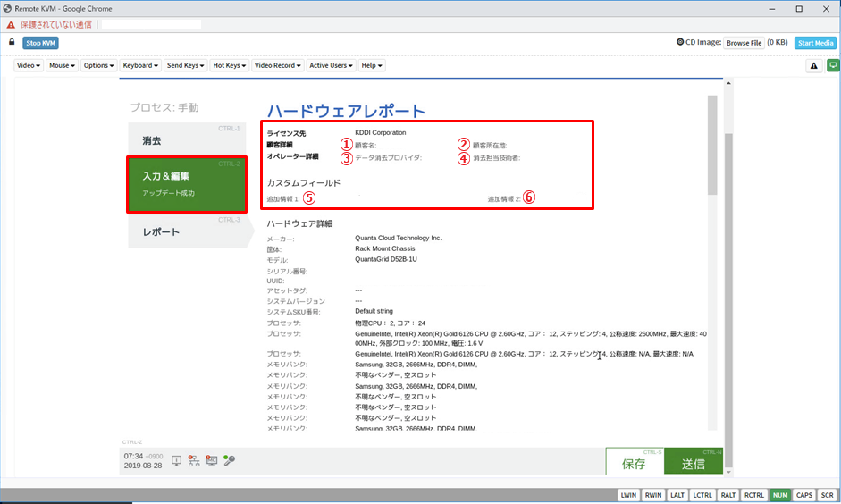
Task: Click the warning triangle icon button
Action: 814,65
